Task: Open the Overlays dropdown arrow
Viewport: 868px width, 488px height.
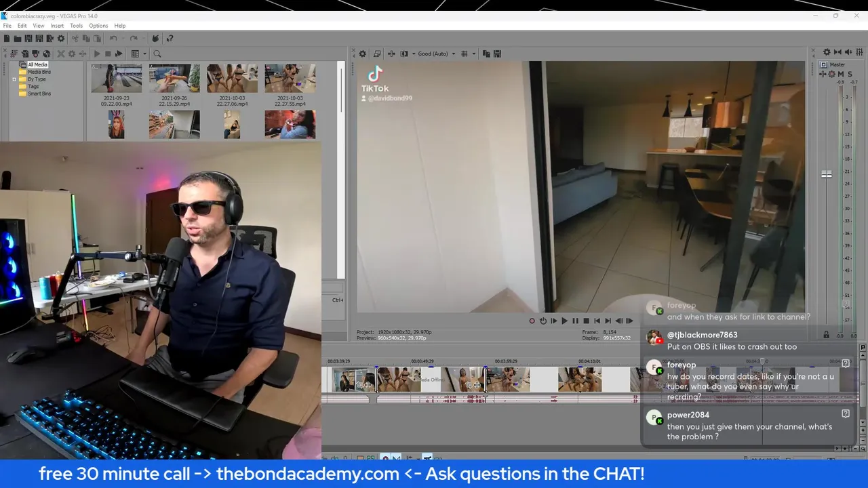Action: click(474, 54)
